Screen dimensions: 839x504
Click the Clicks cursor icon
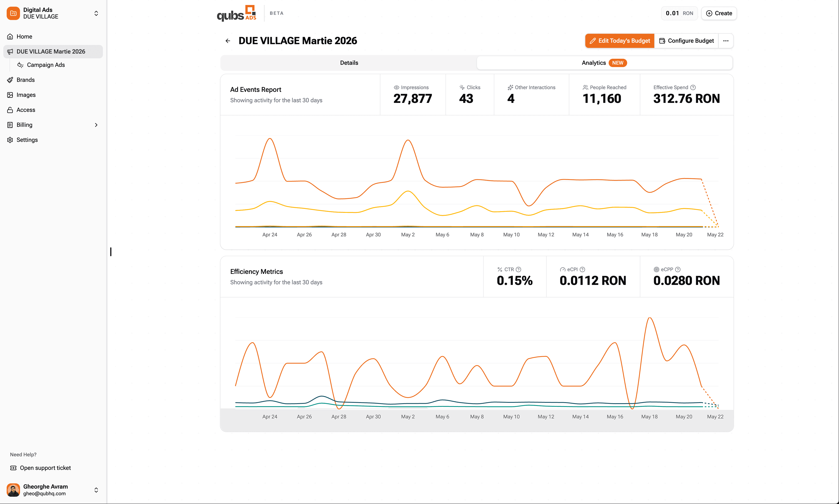(x=462, y=87)
